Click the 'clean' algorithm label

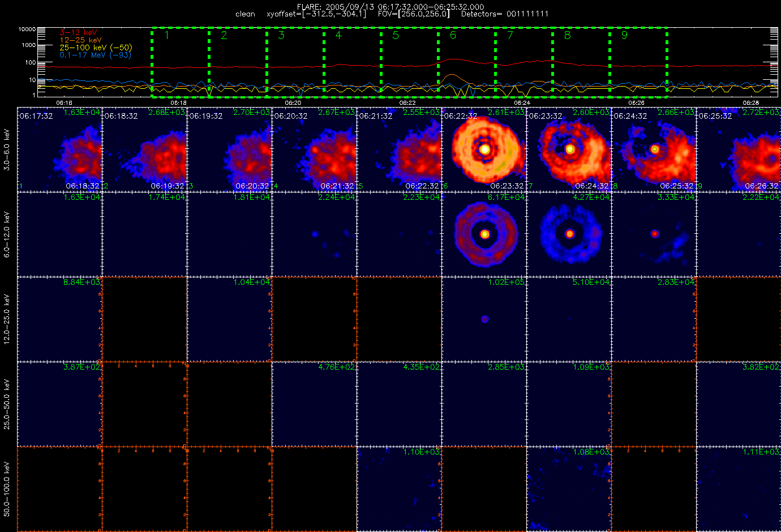coord(245,14)
